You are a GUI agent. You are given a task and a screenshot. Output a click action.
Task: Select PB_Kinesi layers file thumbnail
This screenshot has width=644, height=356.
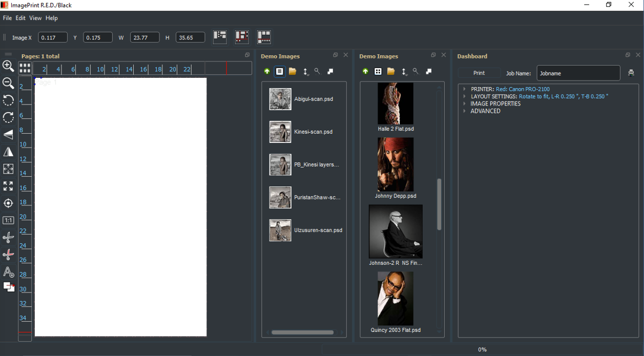click(x=280, y=164)
